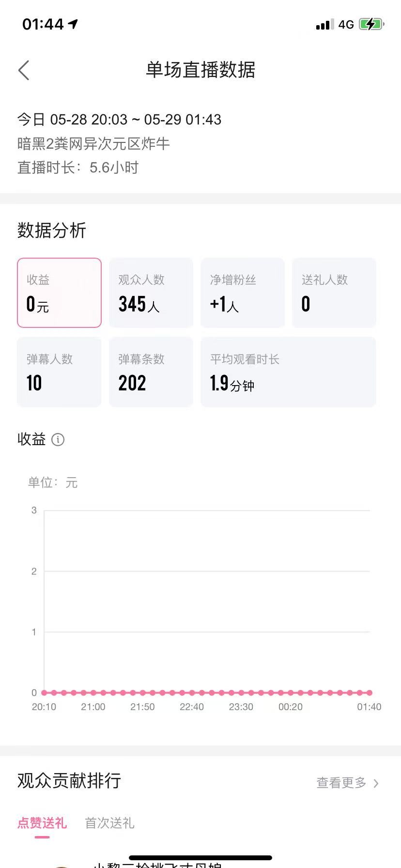Switch to the 首次送礼 tab
Screen dimensions: 401x868
click(x=109, y=823)
